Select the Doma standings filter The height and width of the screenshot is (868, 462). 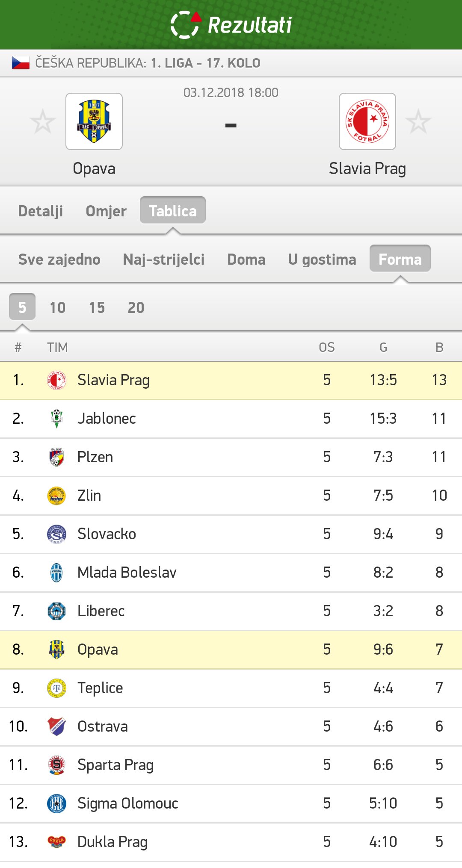click(246, 259)
